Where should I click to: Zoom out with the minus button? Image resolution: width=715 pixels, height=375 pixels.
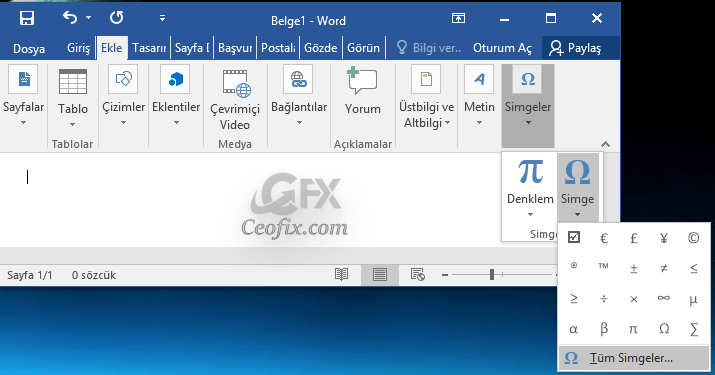click(x=445, y=275)
